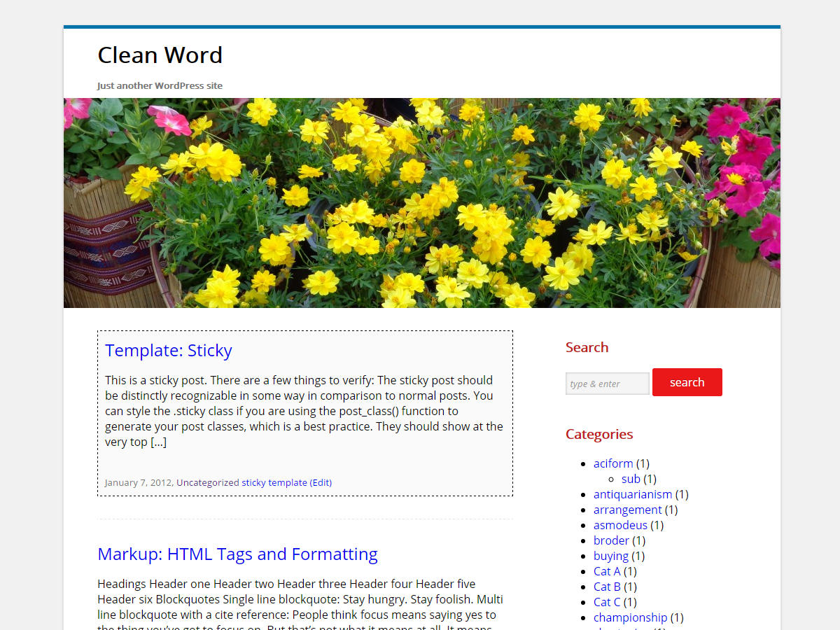Image resolution: width=840 pixels, height=630 pixels.
Task: Open the broder category
Action: 611,540
